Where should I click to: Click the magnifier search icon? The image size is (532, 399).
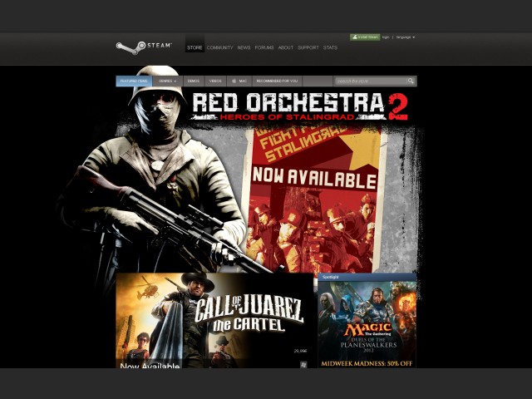(x=411, y=81)
